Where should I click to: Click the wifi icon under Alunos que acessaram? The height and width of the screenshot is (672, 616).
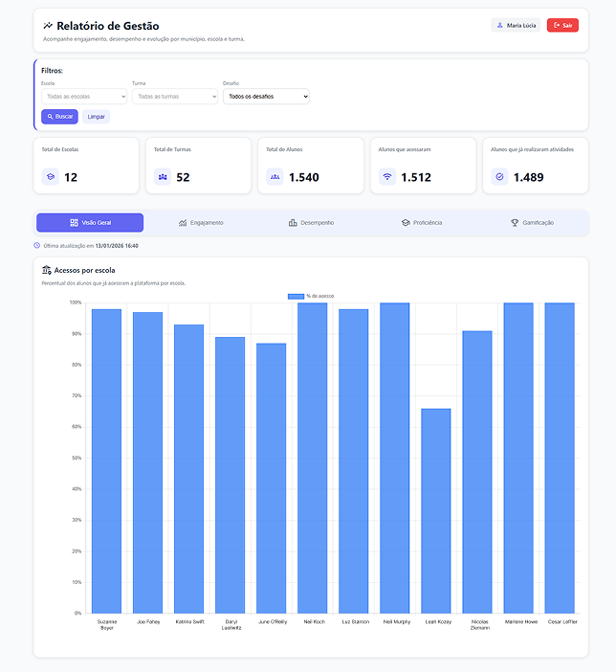click(x=386, y=177)
